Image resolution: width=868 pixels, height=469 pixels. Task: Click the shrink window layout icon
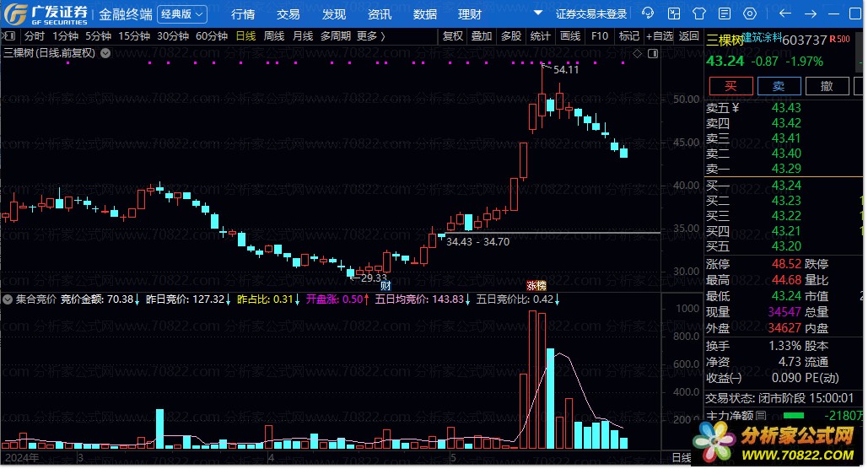tap(674, 13)
